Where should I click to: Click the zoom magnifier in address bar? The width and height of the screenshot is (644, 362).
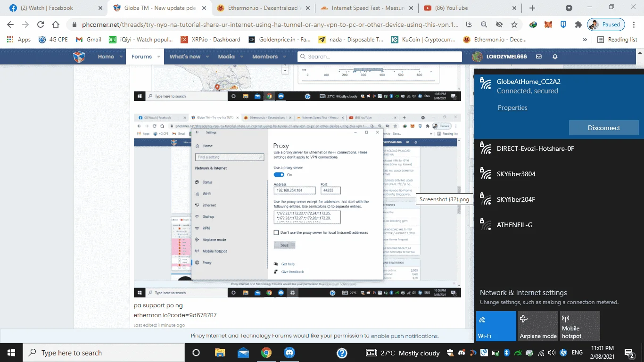pyautogui.click(x=484, y=25)
